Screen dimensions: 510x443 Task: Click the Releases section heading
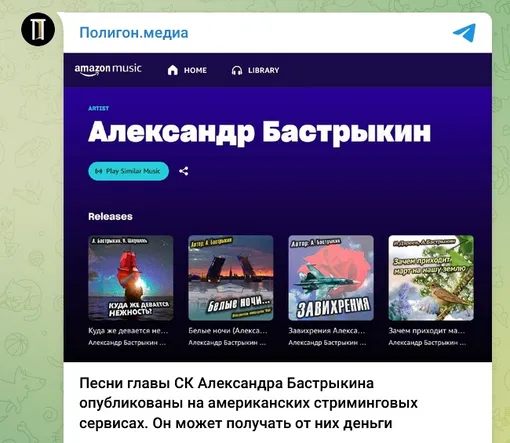110,217
